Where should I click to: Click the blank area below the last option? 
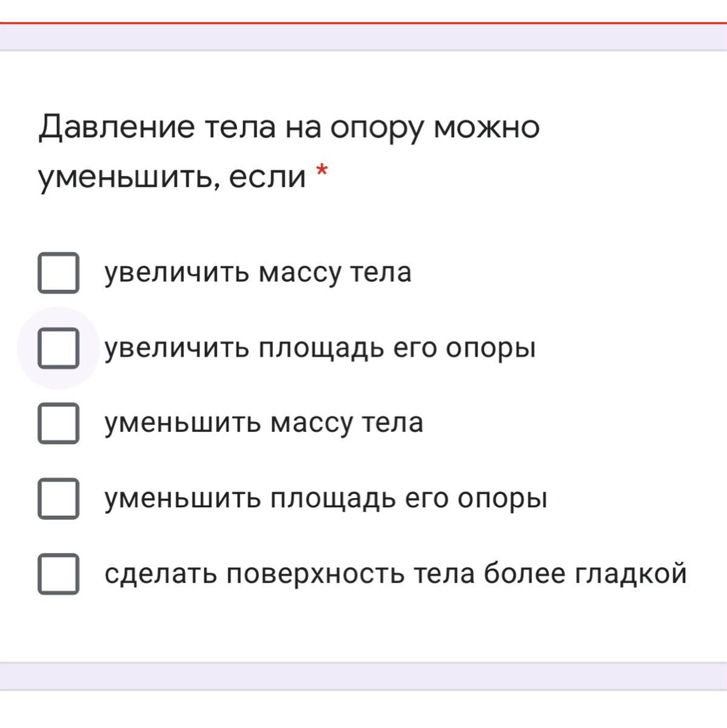click(363, 629)
